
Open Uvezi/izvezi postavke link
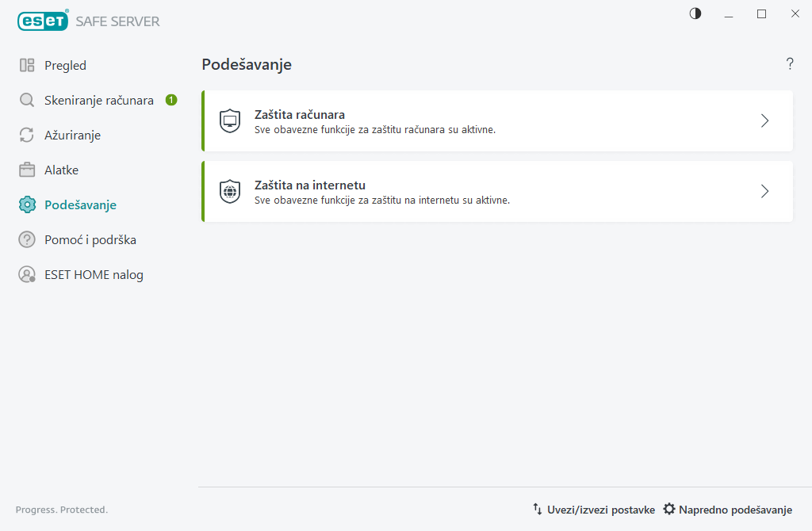click(594, 510)
